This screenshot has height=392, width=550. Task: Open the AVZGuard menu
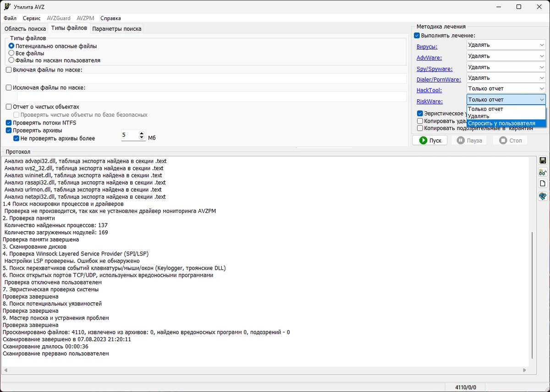[59, 18]
